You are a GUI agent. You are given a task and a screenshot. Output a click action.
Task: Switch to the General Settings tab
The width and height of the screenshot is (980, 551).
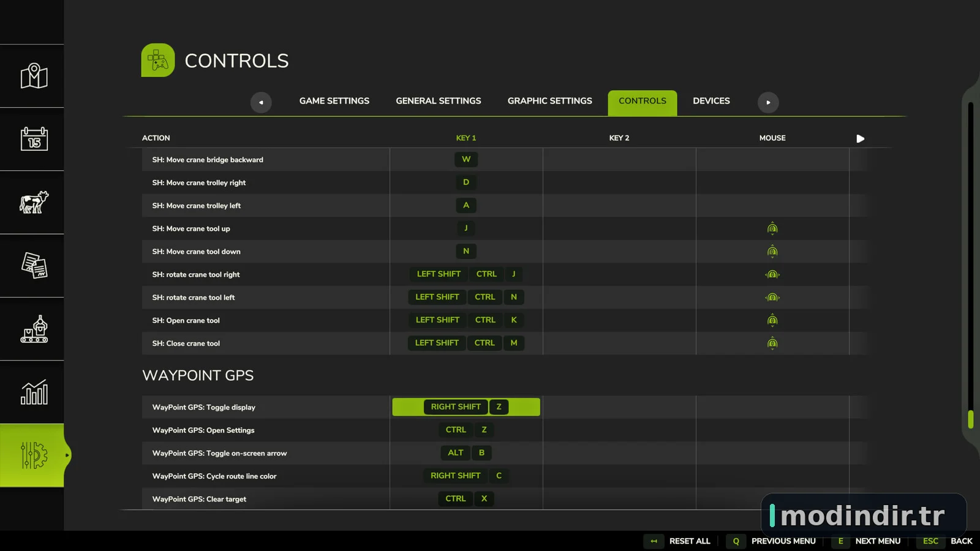click(x=439, y=101)
